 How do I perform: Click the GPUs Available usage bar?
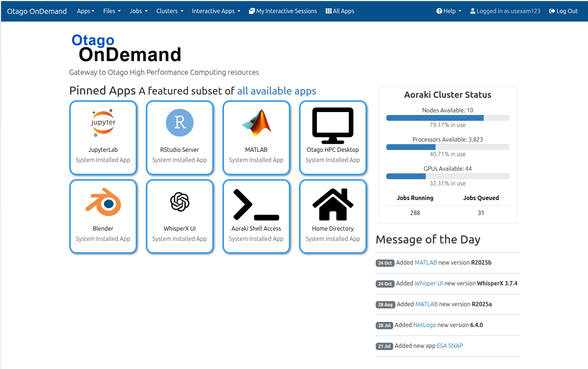click(x=448, y=176)
